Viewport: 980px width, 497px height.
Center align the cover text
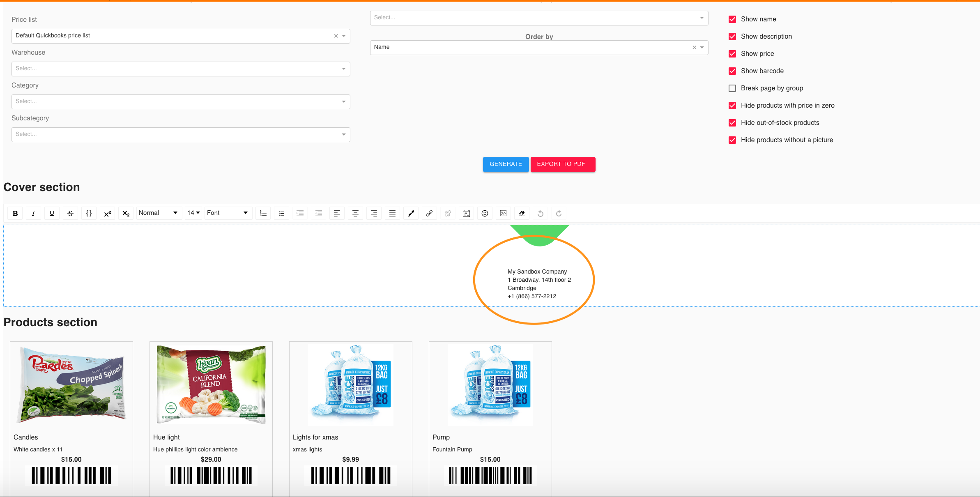[355, 213]
